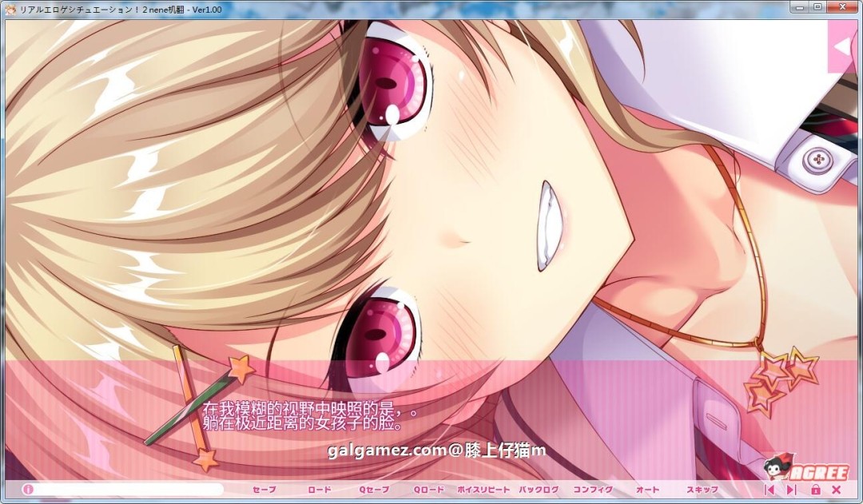Click the info icon in the bottom bar
Screen dimensions: 863x504
[28, 489]
